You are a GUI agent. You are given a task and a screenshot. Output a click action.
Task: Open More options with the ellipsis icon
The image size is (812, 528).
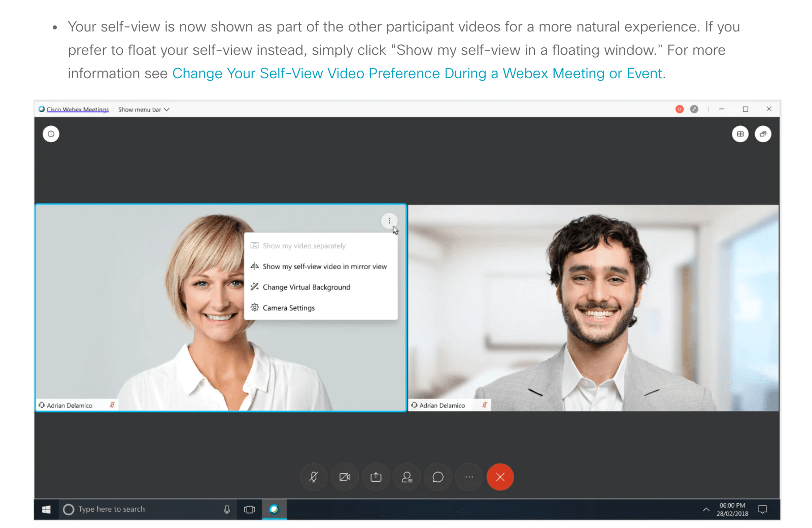(469, 477)
